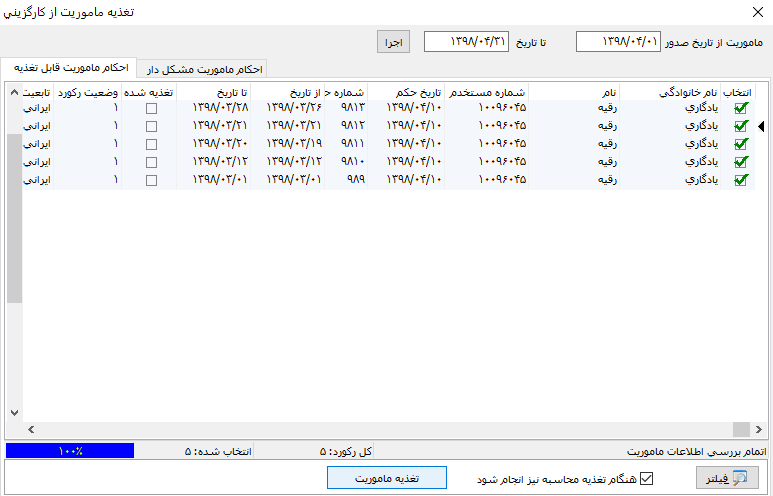
Task: Click کل رکورد: ۵ status text
Action: pos(346,452)
